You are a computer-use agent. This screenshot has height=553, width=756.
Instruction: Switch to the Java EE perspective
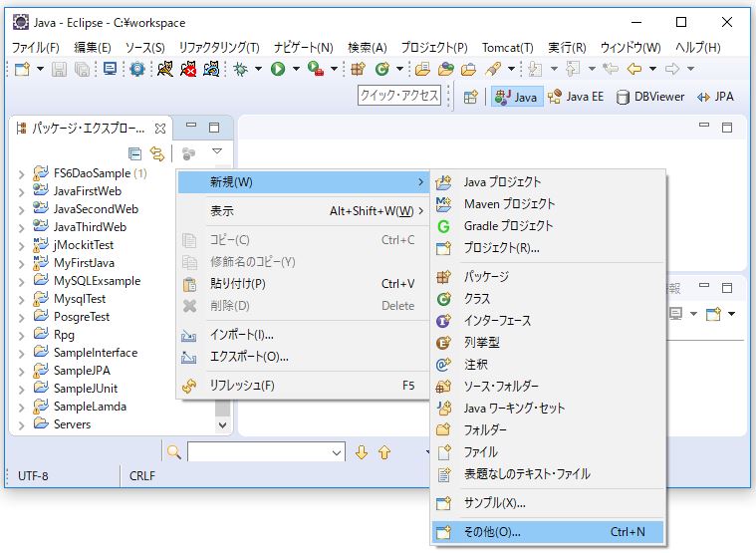575,97
